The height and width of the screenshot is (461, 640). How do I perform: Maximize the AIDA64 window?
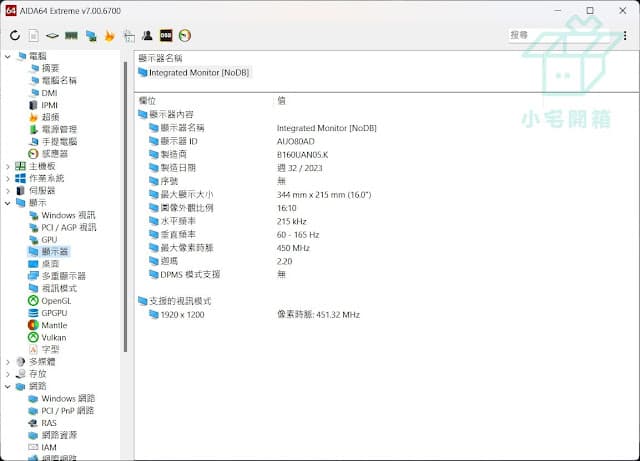[x=590, y=11]
